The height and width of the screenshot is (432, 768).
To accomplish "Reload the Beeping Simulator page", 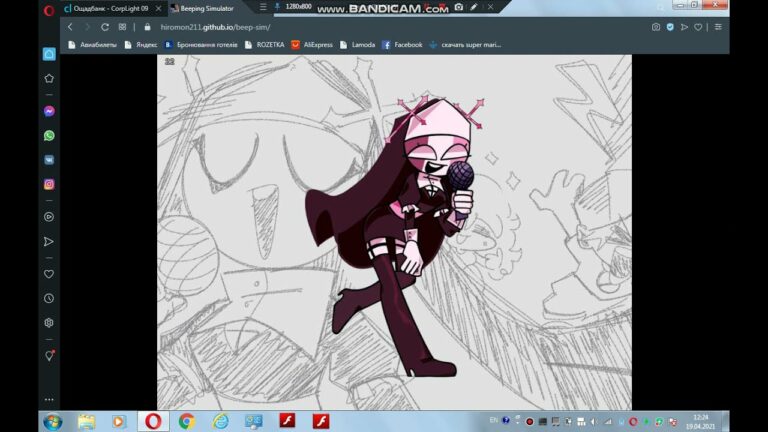I will [x=105, y=27].
